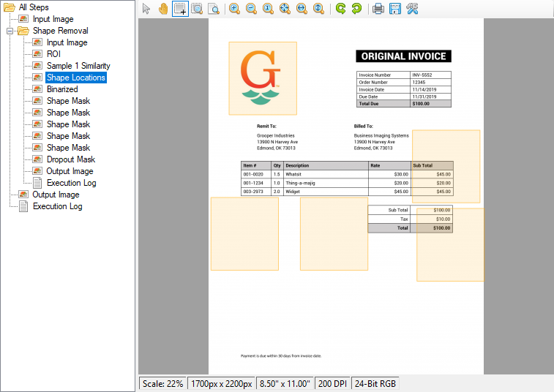The height and width of the screenshot is (392, 554).
Task: Click the orange G logo shape region
Action: point(262,78)
